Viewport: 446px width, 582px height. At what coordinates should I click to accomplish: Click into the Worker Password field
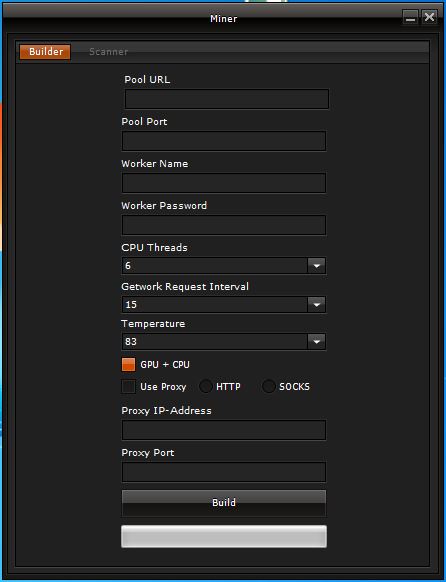pos(224,225)
